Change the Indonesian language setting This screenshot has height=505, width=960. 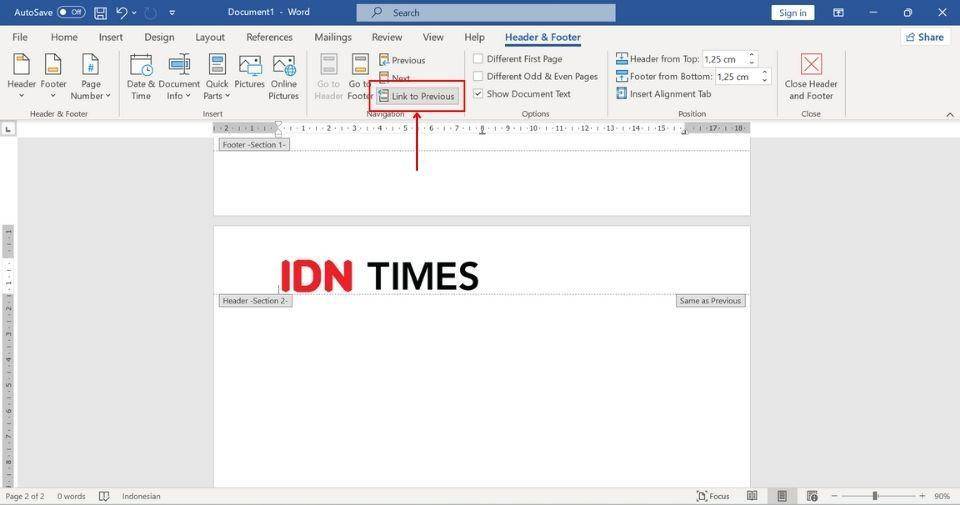point(141,496)
